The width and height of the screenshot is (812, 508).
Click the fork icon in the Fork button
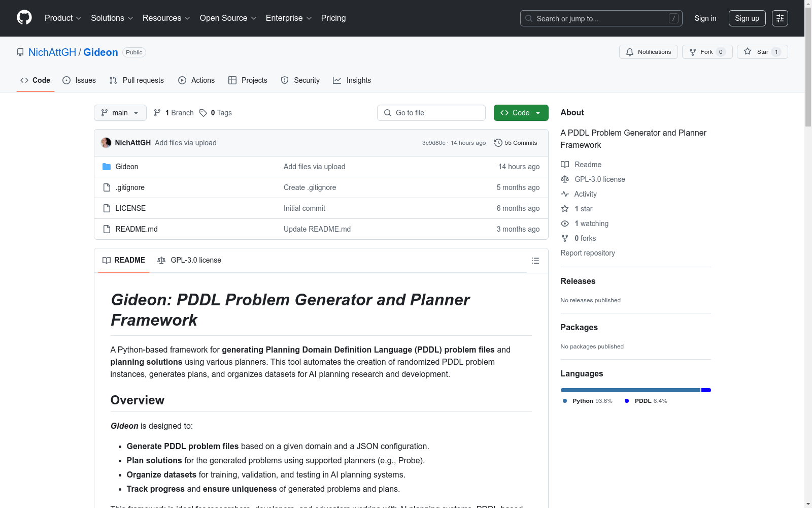(x=693, y=52)
